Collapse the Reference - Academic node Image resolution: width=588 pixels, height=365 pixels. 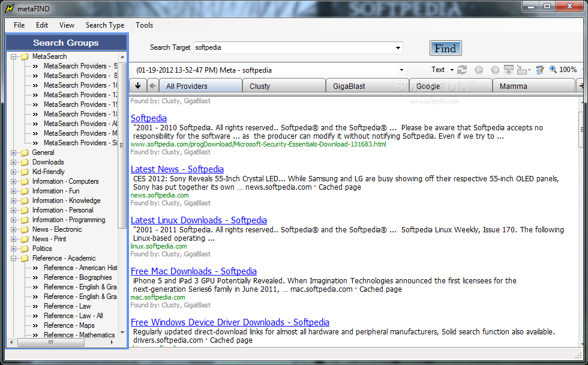pos(13,259)
